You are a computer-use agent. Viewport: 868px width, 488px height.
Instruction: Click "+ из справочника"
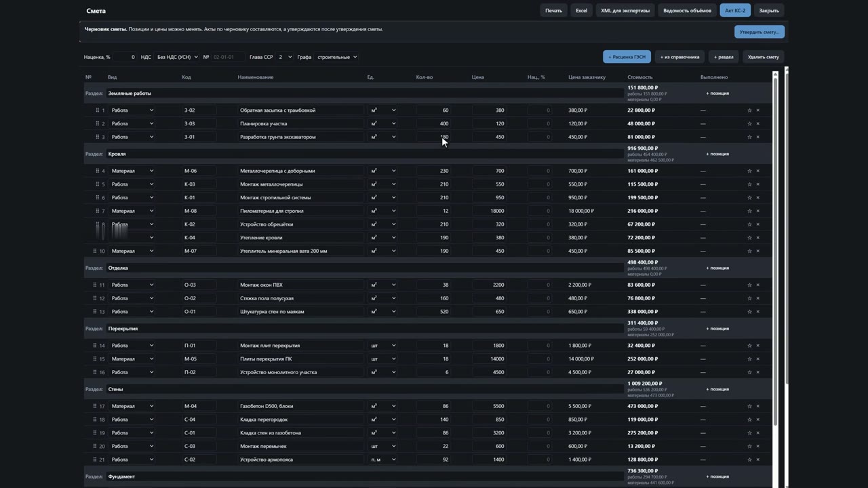pos(679,57)
